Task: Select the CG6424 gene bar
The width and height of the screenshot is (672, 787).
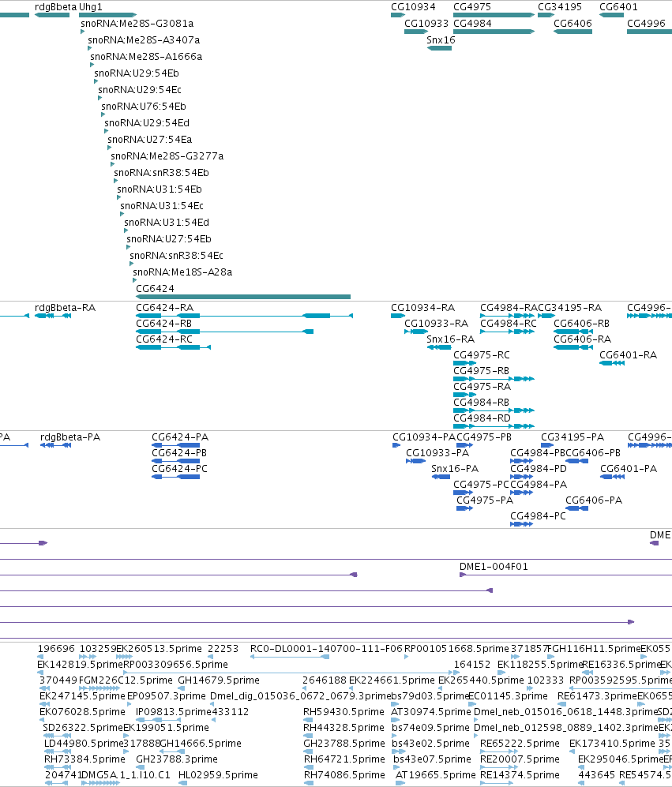Action: [243, 297]
